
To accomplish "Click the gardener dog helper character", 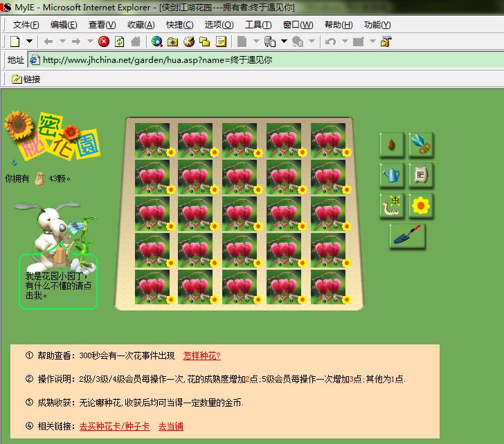I will pyautogui.click(x=55, y=237).
